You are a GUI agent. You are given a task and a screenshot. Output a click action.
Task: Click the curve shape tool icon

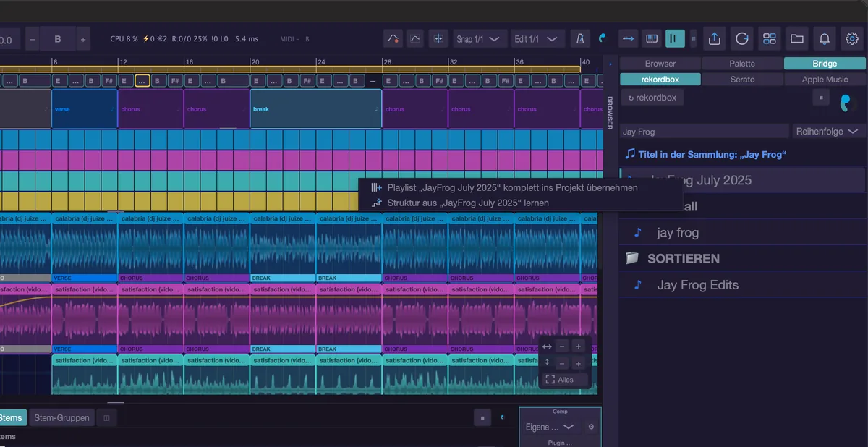(x=415, y=39)
